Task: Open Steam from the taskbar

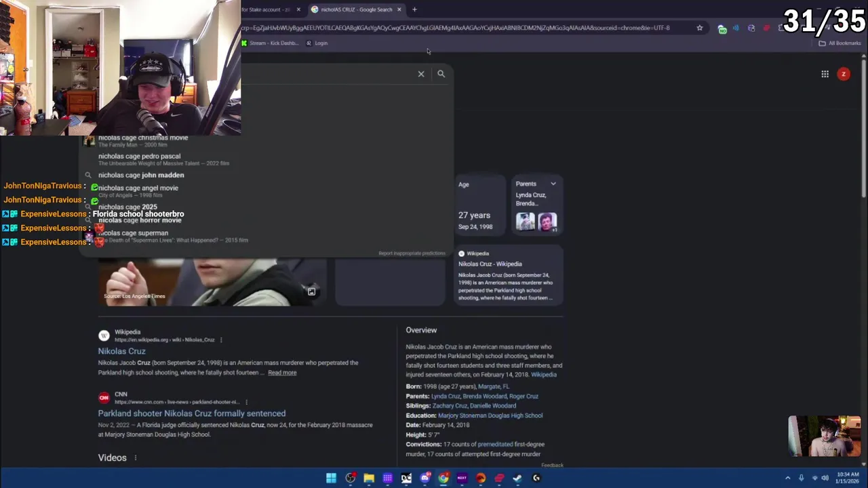Action: tap(517, 478)
